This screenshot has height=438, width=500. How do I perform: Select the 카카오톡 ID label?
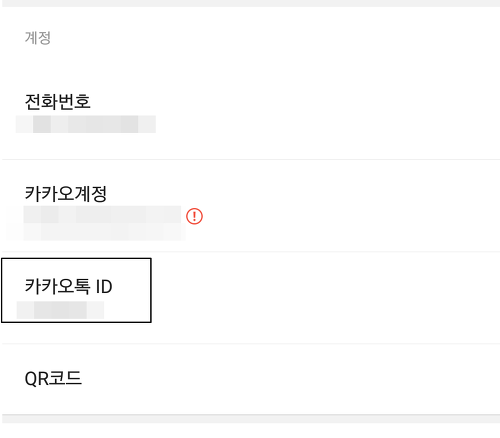tap(68, 286)
